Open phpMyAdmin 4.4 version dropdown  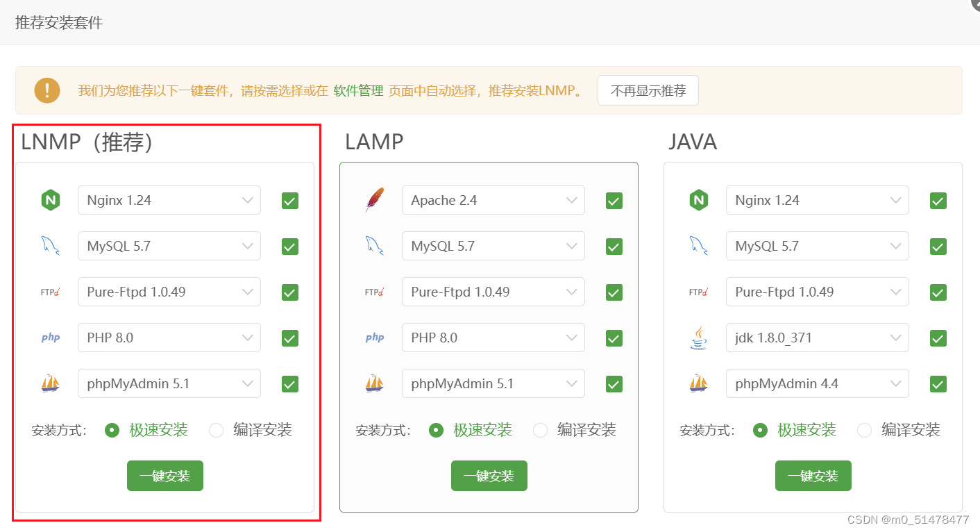click(818, 383)
